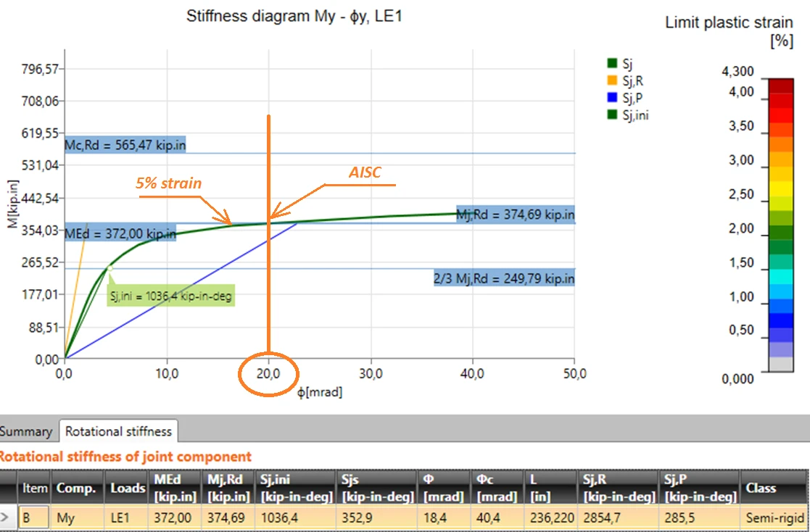This screenshot has height=532, width=810.
Task: Select the Sj,ini point marker on the curve
Action: (x=109, y=268)
